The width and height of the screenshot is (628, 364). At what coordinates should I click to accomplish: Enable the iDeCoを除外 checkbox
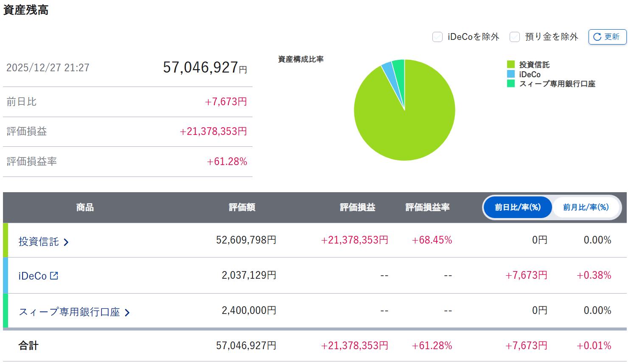[x=437, y=37]
